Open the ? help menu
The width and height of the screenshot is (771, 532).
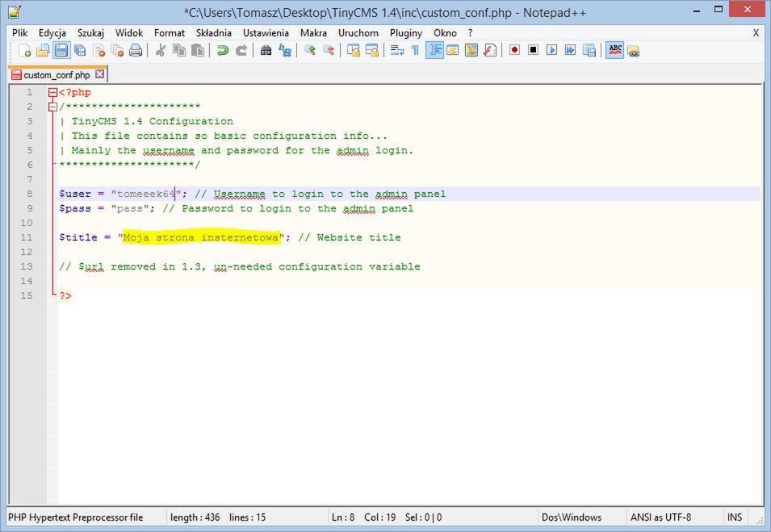[x=471, y=33]
